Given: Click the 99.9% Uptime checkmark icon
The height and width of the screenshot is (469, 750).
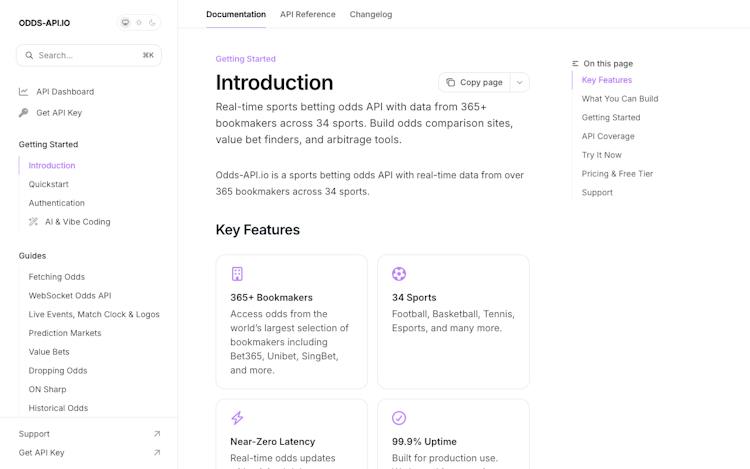Looking at the screenshot, I should point(399,418).
